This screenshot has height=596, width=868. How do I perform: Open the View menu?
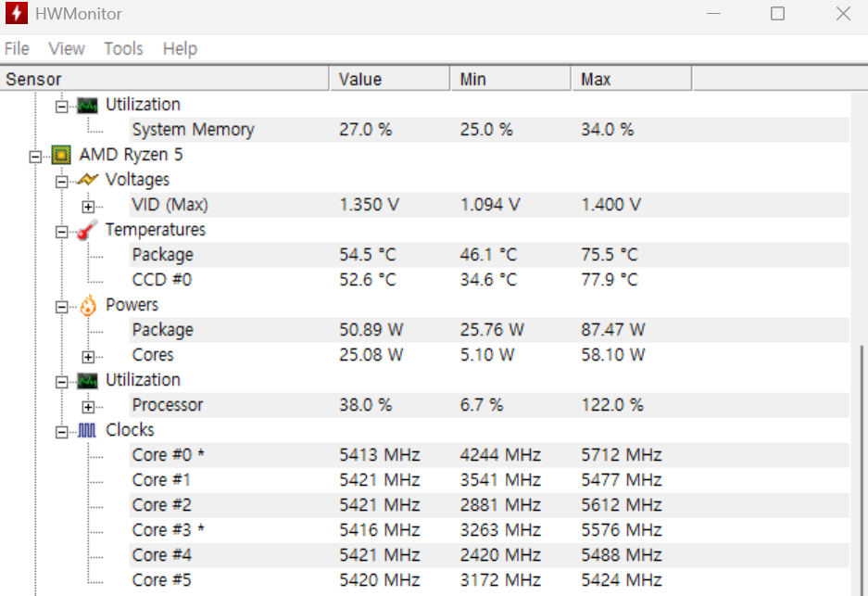[x=67, y=49]
